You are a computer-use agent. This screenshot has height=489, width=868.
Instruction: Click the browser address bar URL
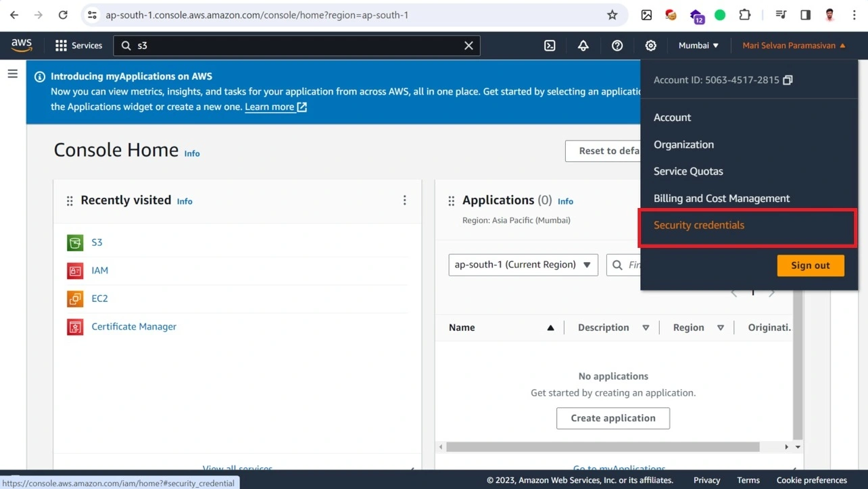[257, 15]
